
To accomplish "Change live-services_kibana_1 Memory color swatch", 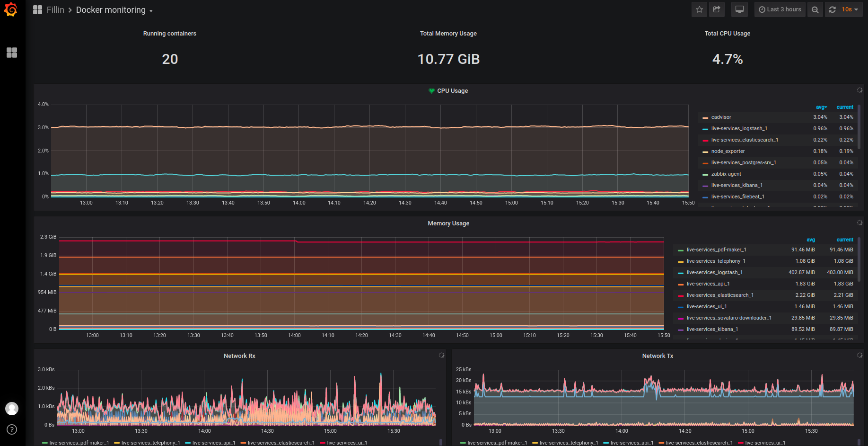I will (x=681, y=330).
